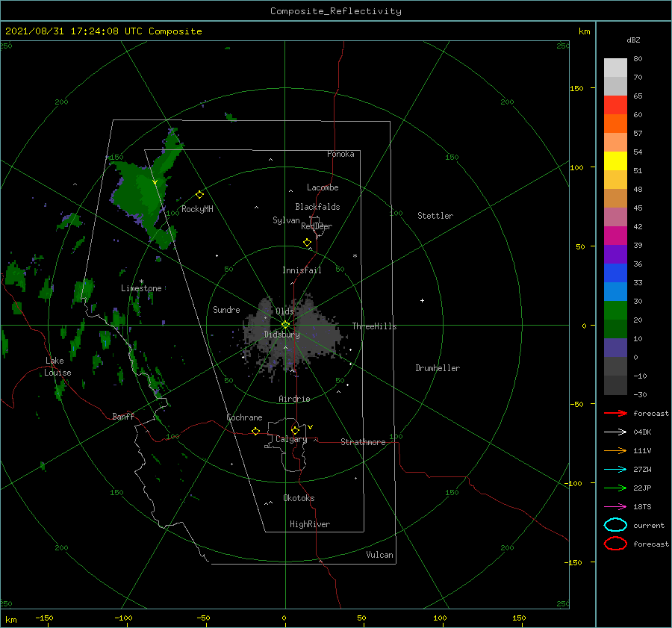Click the Okotoks label

[299, 498]
